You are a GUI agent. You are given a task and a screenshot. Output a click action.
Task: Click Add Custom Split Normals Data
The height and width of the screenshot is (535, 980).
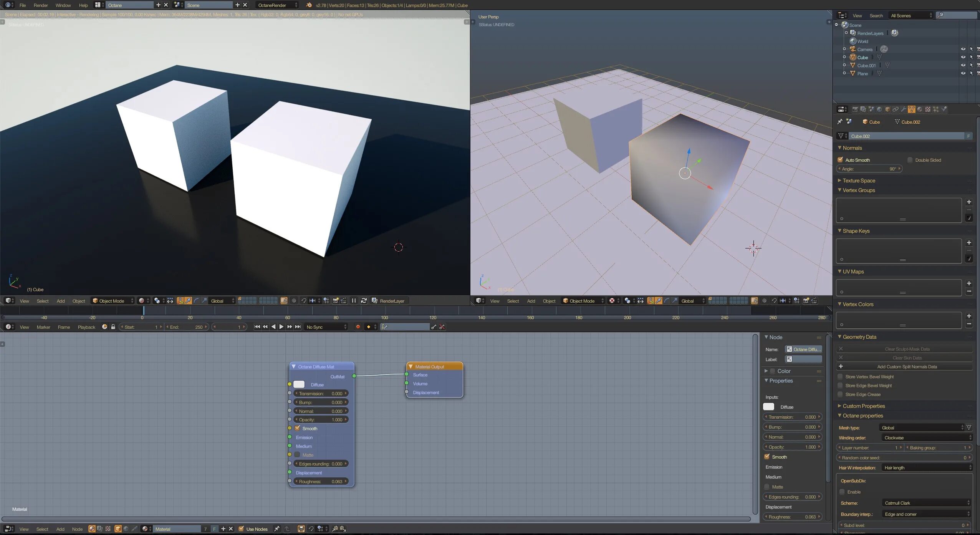pyautogui.click(x=907, y=366)
